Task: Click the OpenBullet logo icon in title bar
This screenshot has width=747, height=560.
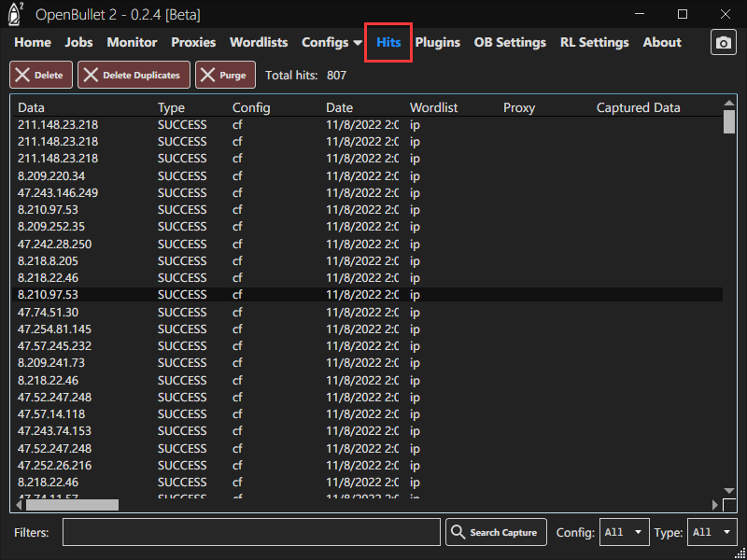Action: 16,14
